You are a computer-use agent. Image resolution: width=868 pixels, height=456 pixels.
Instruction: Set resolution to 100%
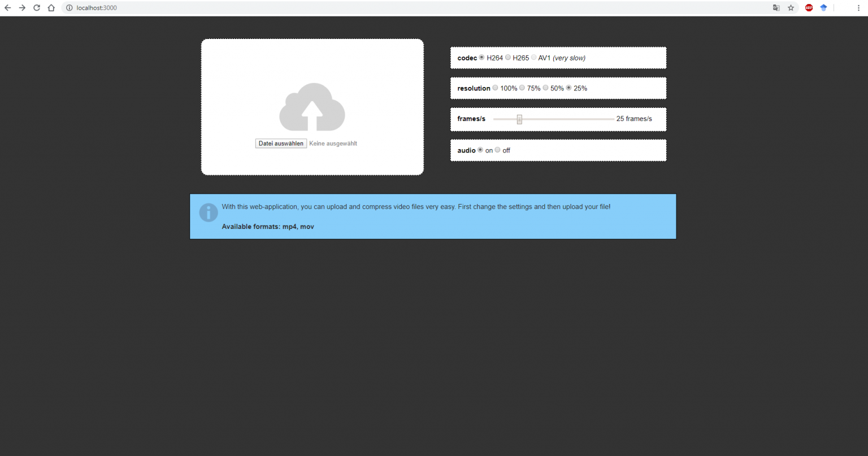(496, 88)
